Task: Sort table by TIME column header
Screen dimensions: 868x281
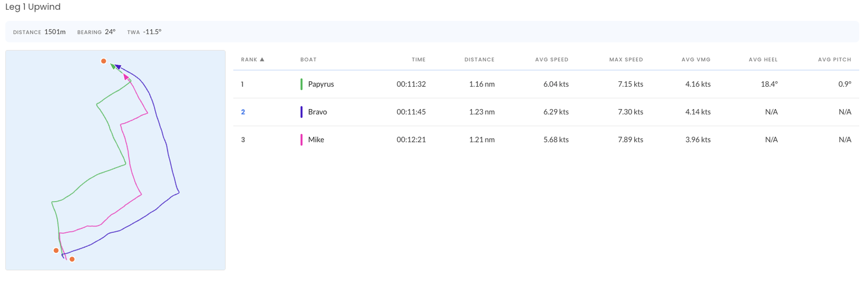Action: (418, 60)
